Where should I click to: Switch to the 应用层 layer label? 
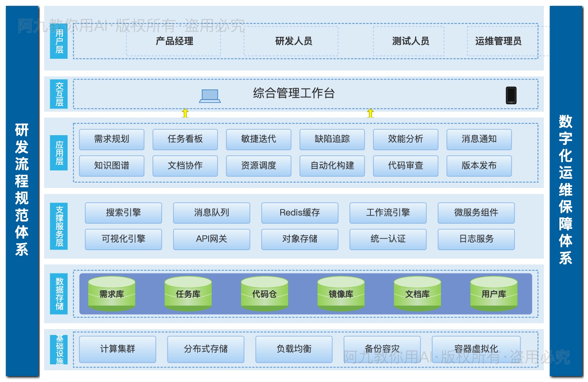(x=58, y=152)
